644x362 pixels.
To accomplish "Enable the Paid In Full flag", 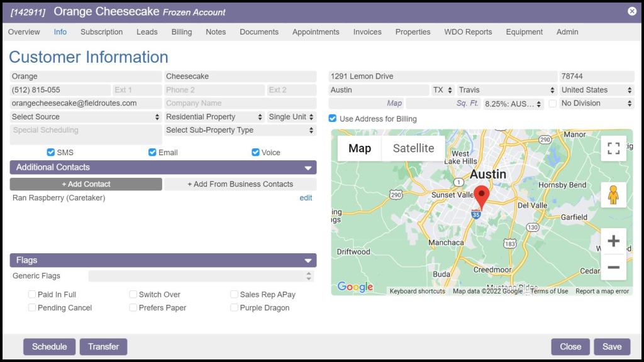I will pyautogui.click(x=32, y=294).
